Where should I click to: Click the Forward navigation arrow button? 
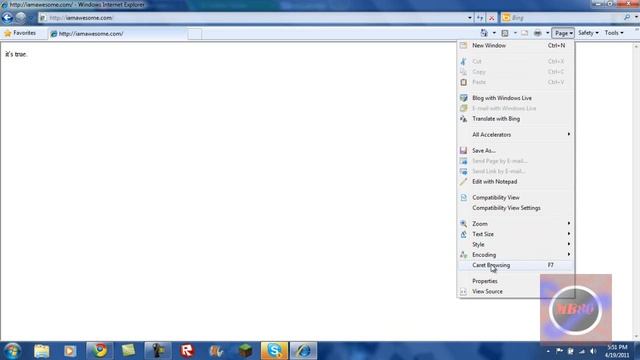(20, 18)
